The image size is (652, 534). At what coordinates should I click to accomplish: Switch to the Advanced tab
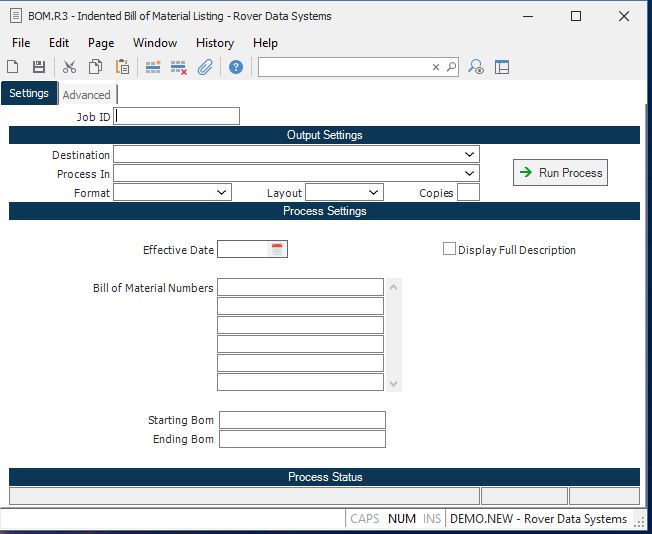[x=87, y=95]
